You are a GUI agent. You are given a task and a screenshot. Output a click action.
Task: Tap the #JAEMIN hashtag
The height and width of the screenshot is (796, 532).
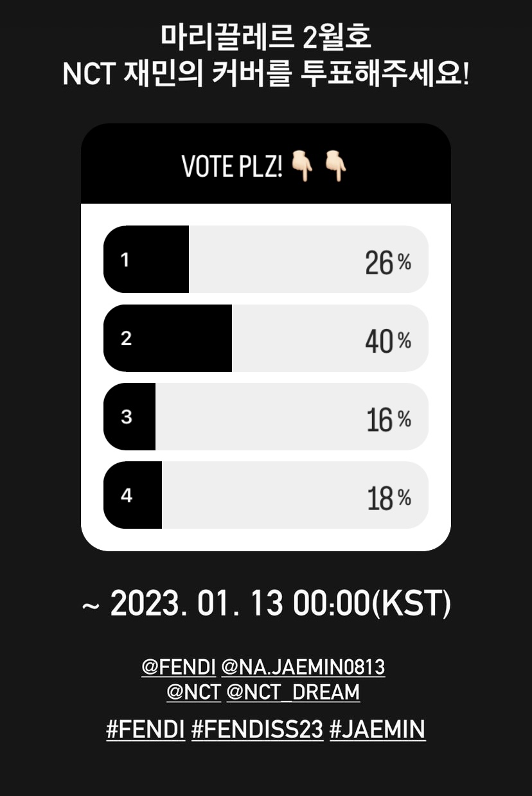tap(377, 730)
